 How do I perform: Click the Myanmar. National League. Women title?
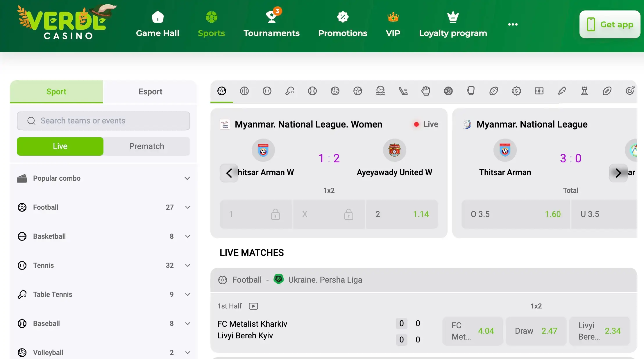pyautogui.click(x=308, y=124)
